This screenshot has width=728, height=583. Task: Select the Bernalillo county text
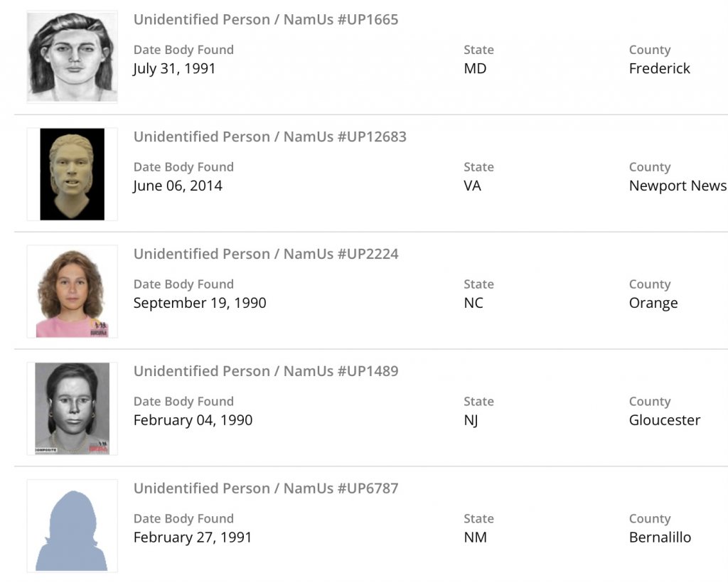(660, 538)
